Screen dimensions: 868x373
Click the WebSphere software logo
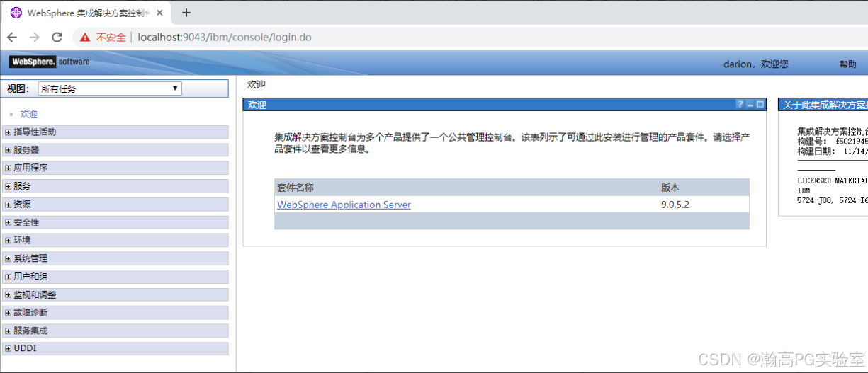click(50, 62)
